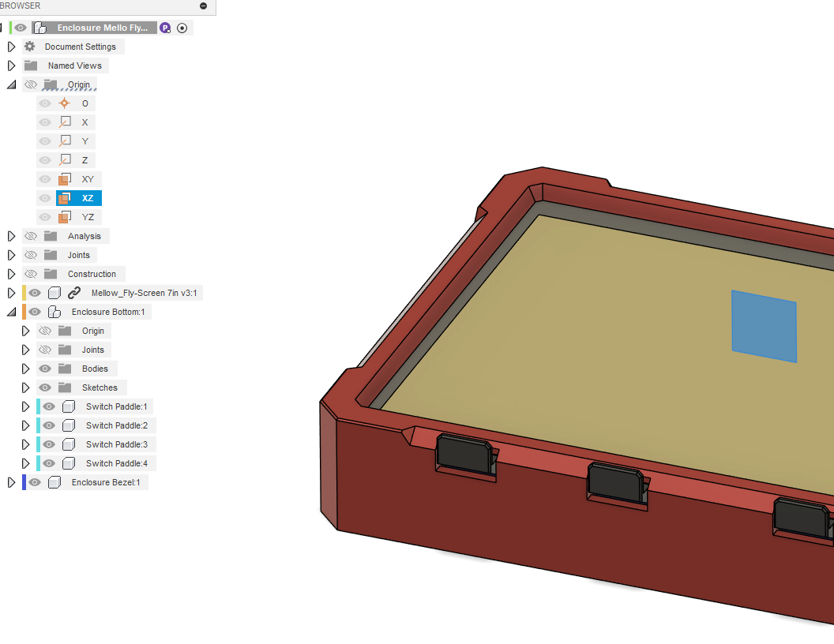Click the Switch Paddle:1 component icon
Image resolution: width=834 pixels, height=644 pixels.
[69, 406]
